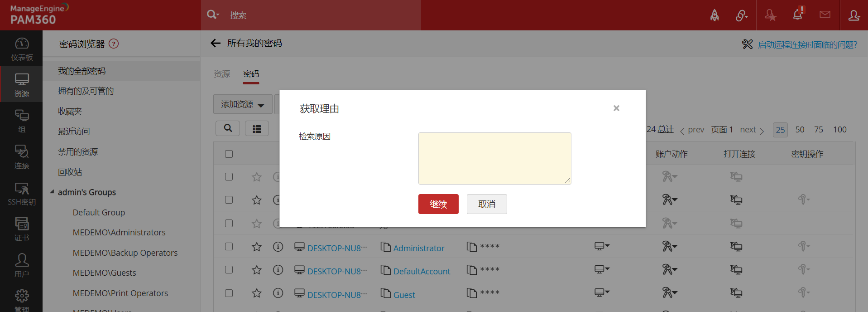
Task: Select MEDEMO\Backup Operators group
Action: click(x=125, y=253)
